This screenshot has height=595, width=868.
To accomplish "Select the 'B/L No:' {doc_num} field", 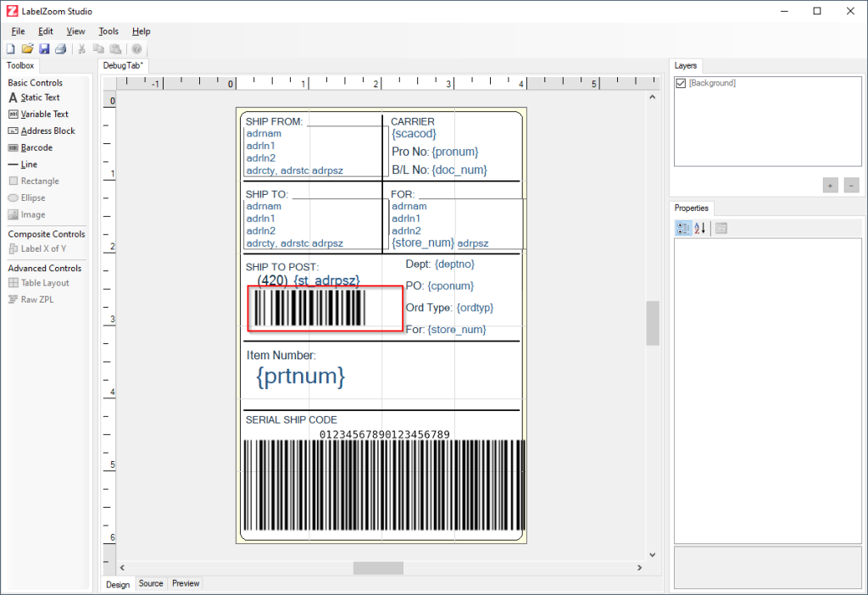I will [x=440, y=170].
